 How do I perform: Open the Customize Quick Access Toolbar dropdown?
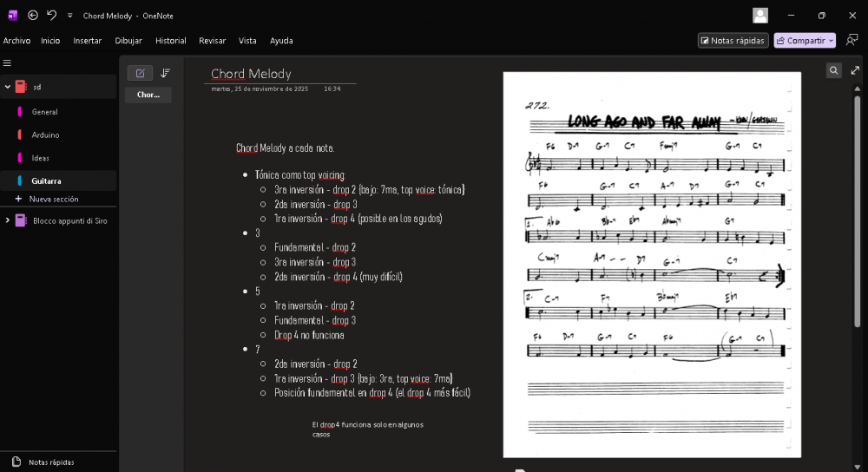pyautogui.click(x=70, y=15)
